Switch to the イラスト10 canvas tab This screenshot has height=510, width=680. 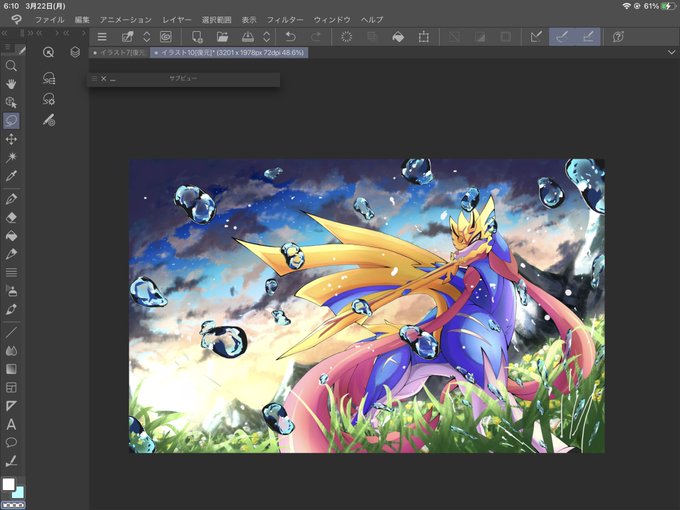pos(229,52)
